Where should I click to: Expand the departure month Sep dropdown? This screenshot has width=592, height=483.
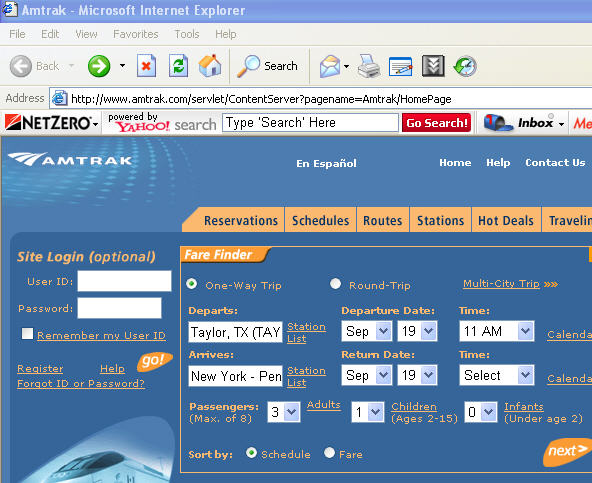tap(384, 331)
